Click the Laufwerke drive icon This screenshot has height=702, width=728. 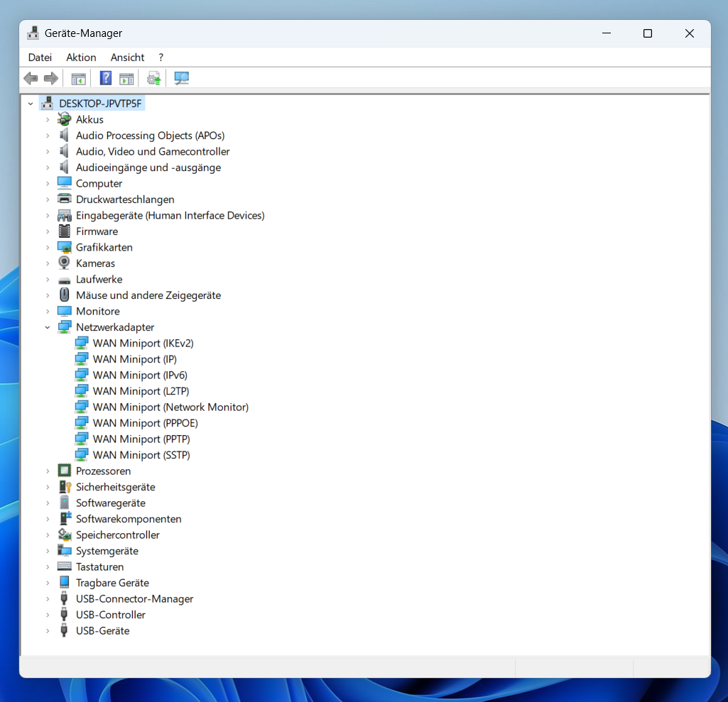coord(64,280)
